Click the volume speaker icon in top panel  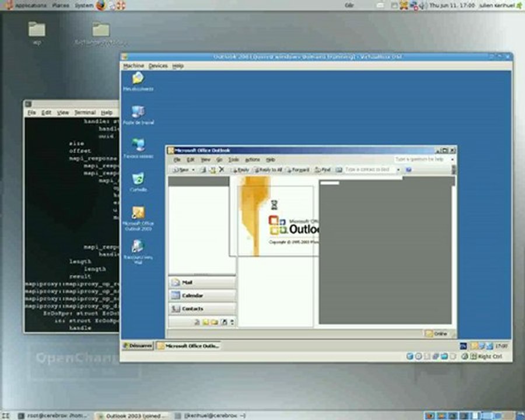tap(422, 5)
